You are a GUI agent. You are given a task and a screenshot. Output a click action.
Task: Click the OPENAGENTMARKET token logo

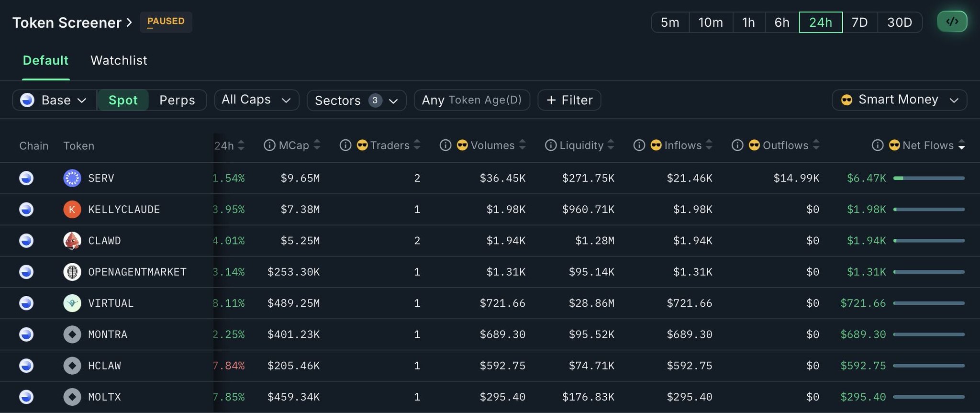tap(72, 272)
